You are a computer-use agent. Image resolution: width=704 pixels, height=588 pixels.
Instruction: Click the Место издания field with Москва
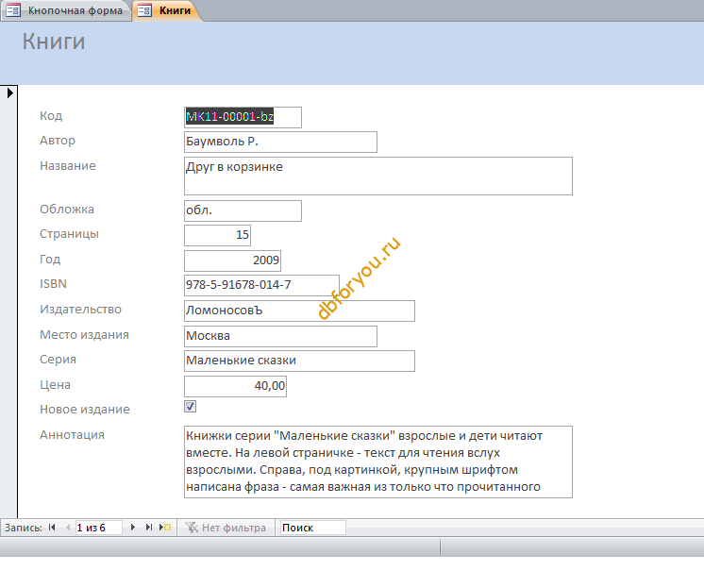click(x=280, y=336)
